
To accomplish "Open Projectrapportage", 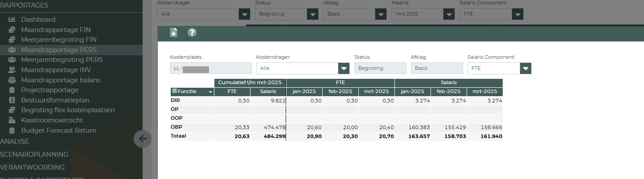I will 49,90.
